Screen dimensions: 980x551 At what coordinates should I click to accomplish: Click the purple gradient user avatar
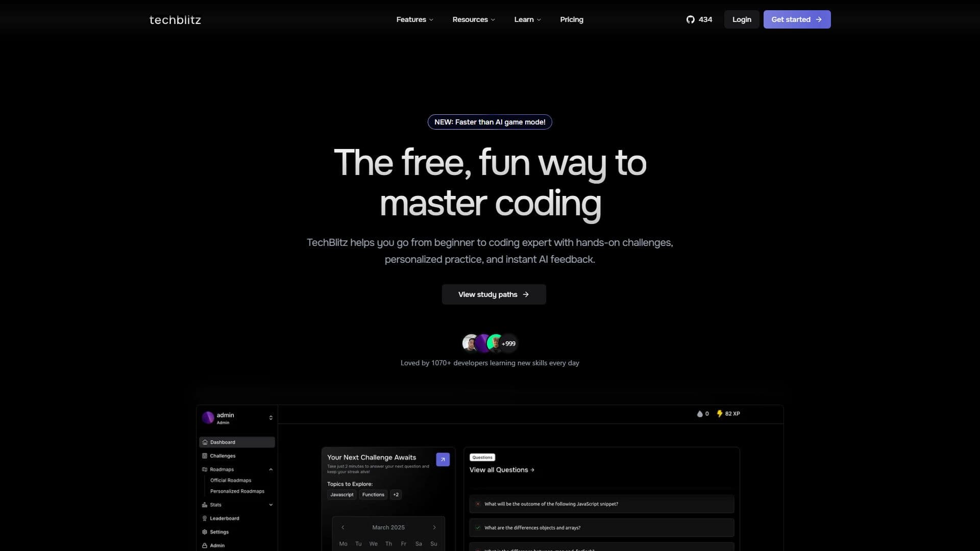(x=483, y=343)
